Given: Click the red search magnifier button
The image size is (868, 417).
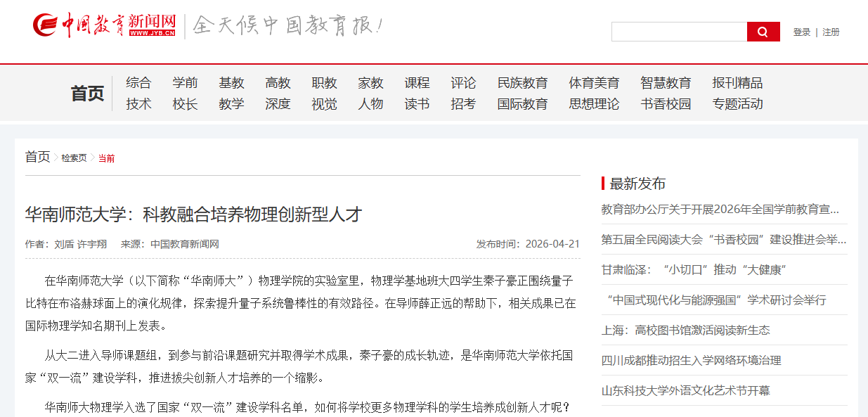Looking at the screenshot, I should pos(763,32).
